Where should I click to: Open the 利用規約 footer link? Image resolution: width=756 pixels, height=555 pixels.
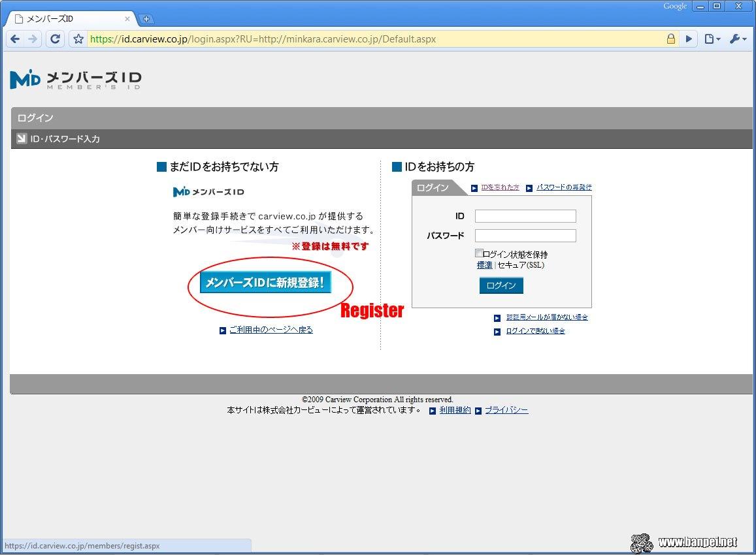[455, 411]
